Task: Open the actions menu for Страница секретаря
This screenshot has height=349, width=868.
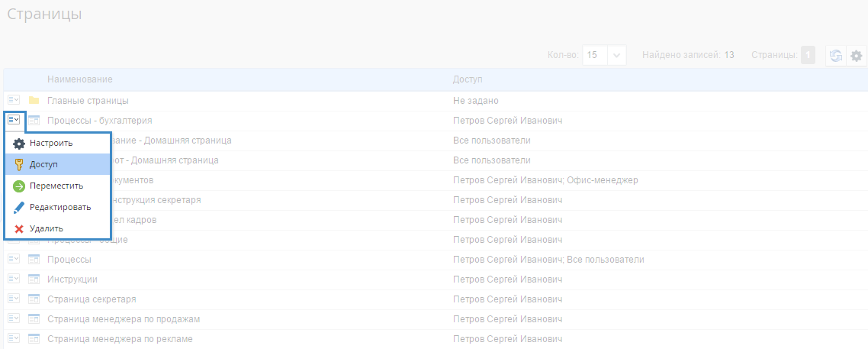Action: tap(14, 299)
